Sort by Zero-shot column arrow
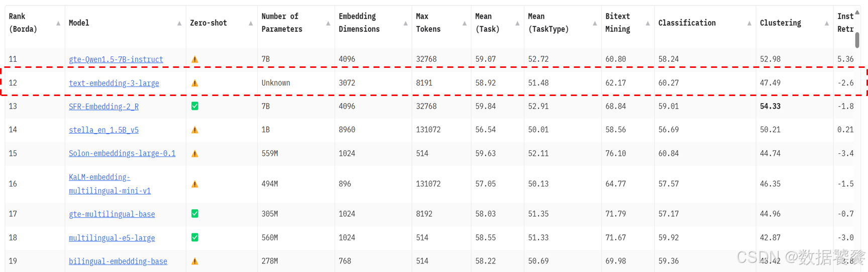The width and height of the screenshot is (868, 272). tap(251, 23)
